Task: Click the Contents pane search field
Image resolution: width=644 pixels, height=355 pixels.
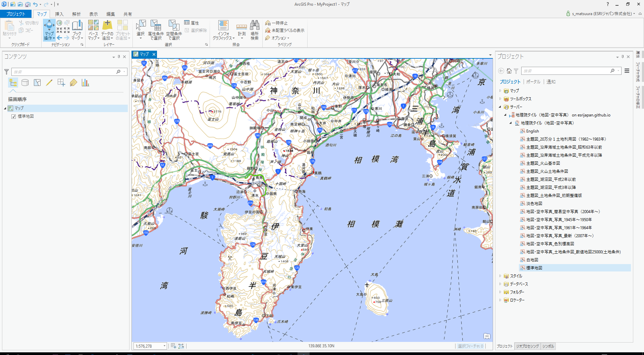Action: [x=64, y=72]
